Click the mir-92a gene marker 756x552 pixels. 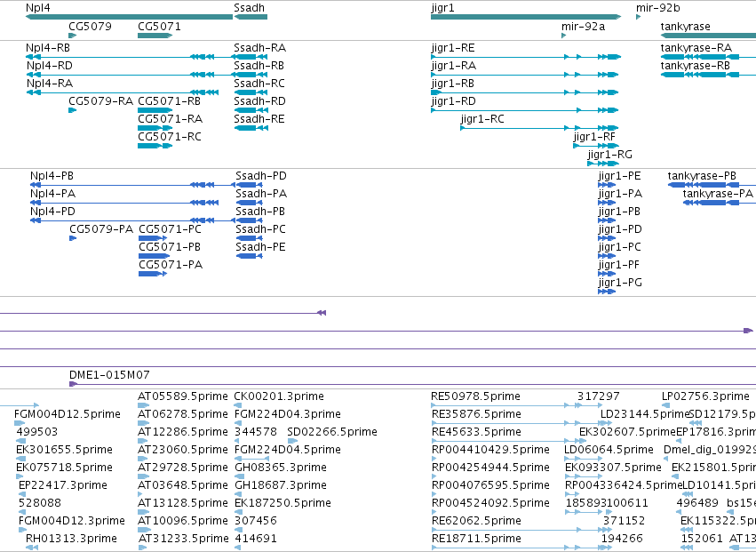click(563, 36)
